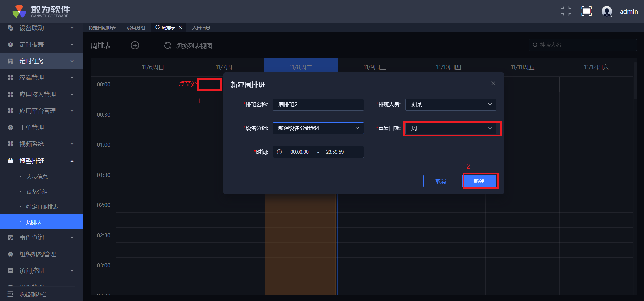Click the 应用接入管理 sidebar icon

[x=10, y=94]
